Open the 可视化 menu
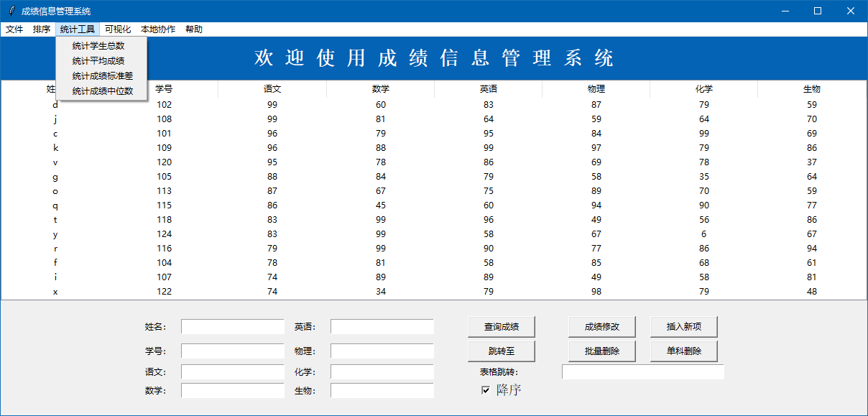868x416 pixels. click(118, 29)
